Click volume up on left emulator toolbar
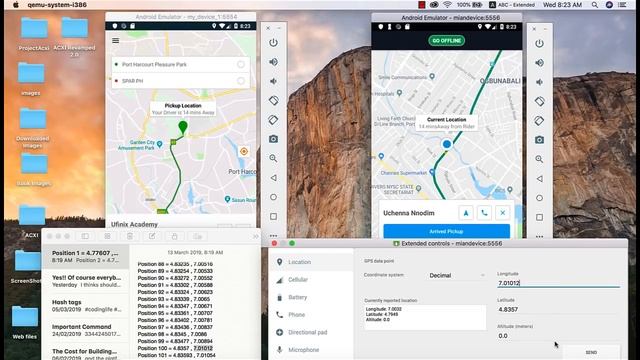 (x=273, y=62)
